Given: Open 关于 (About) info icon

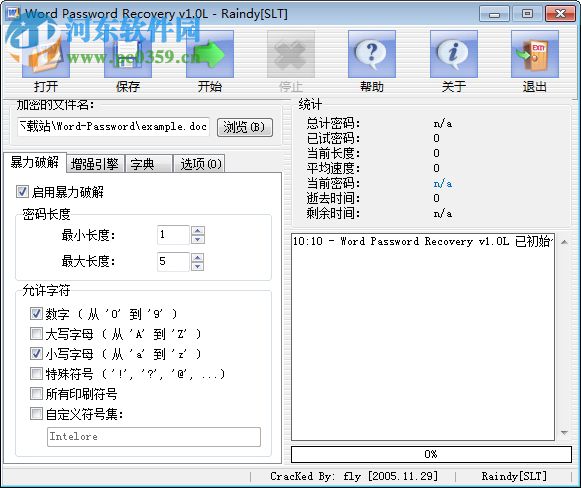Looking at the screenshot, I should (x=454, y=54).
